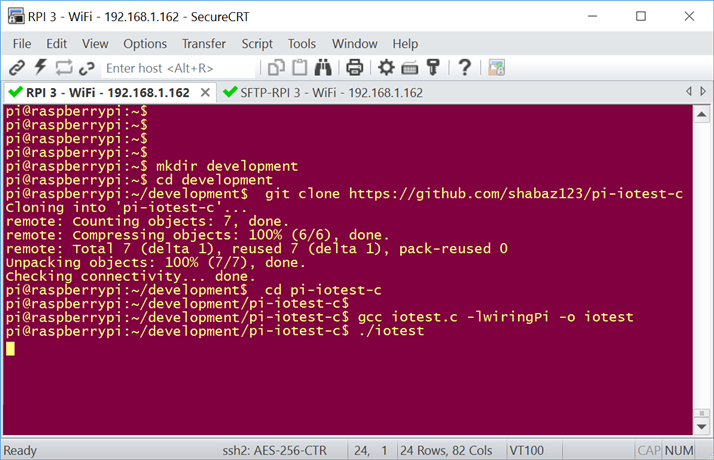
Task: Click the Keymap Editor keyboard icon
Action: (x=410, y=68)
